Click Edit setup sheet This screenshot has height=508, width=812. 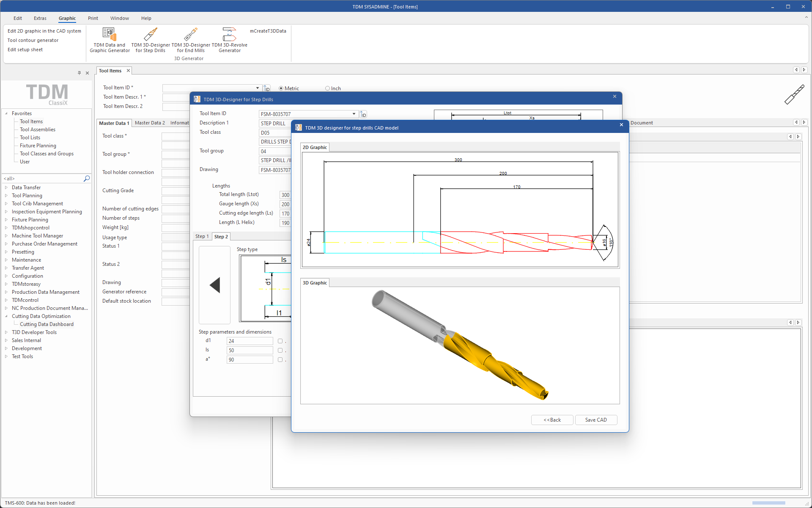[x=25, y=50]
